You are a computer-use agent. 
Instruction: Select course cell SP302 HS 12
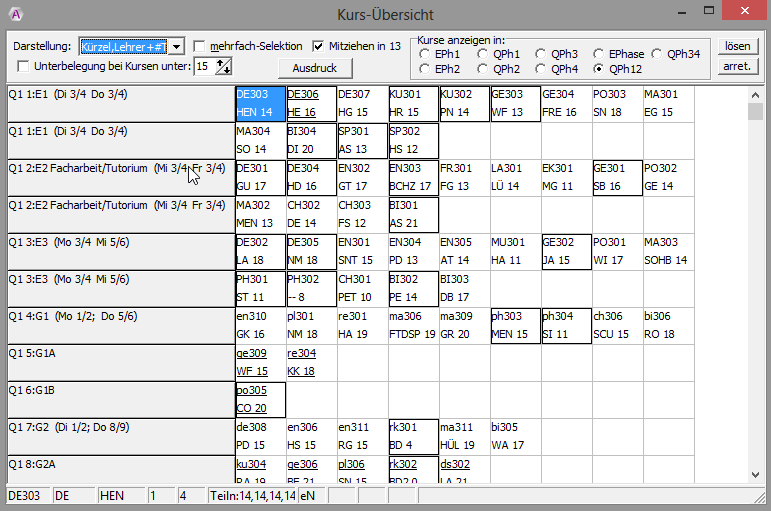(x=414, y=141)
